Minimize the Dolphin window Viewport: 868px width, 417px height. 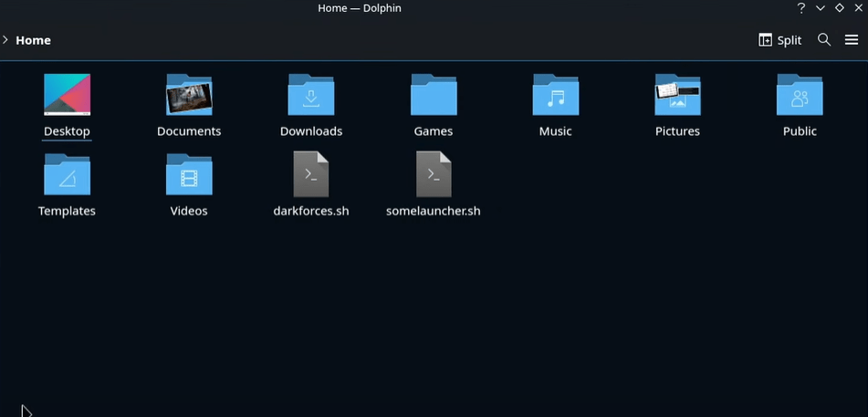(x=821, y=8)
